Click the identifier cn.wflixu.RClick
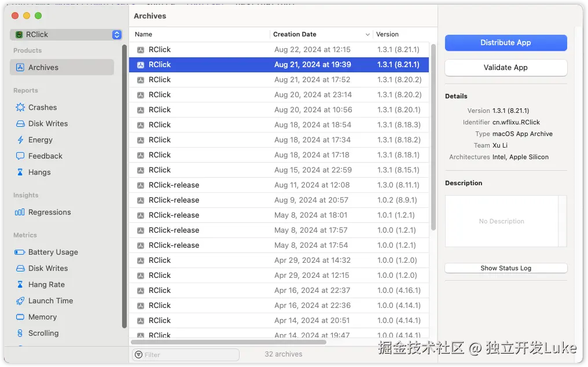 coord(516,122)
